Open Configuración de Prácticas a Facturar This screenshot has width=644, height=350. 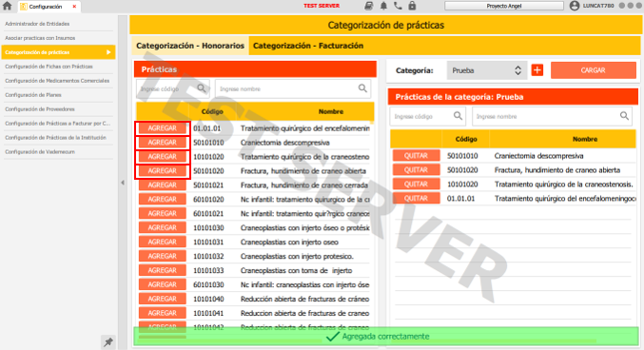(57, 124)
